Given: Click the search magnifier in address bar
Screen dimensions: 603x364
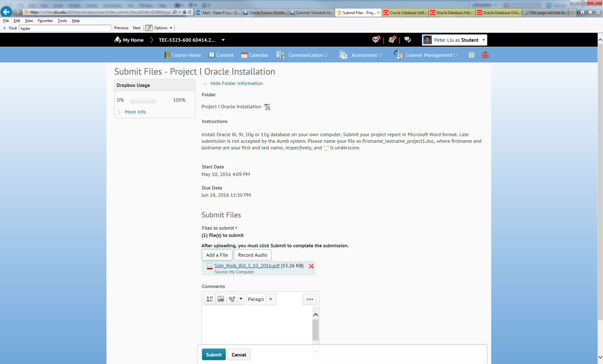Looking at the screenshot, I should 175,12.
